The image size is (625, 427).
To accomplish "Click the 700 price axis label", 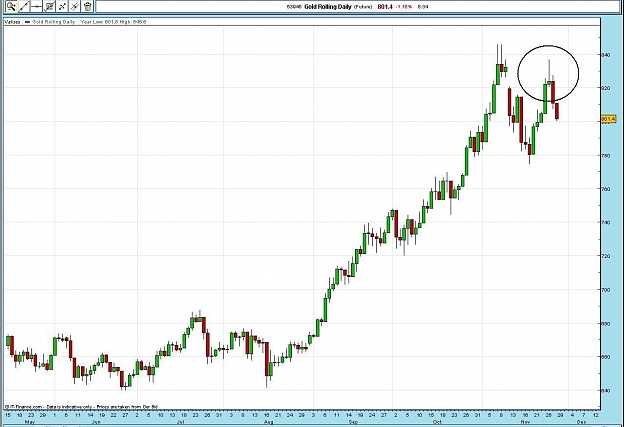I will (x=605, y=290).
